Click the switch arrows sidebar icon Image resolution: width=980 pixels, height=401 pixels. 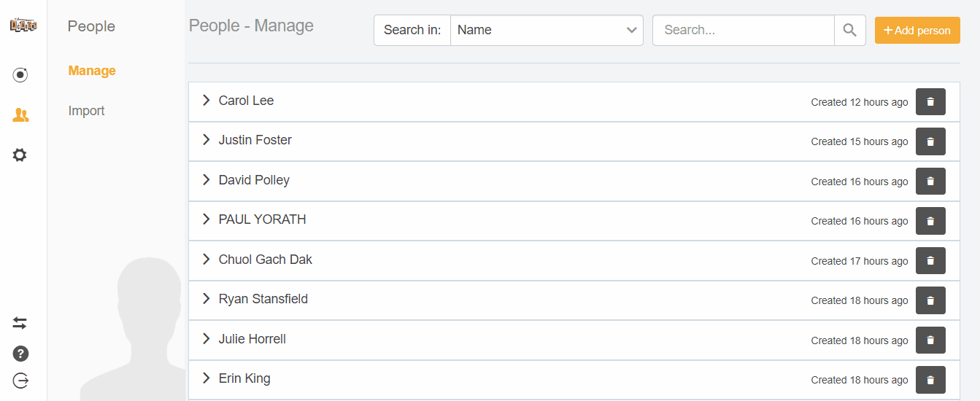[20, 323]
